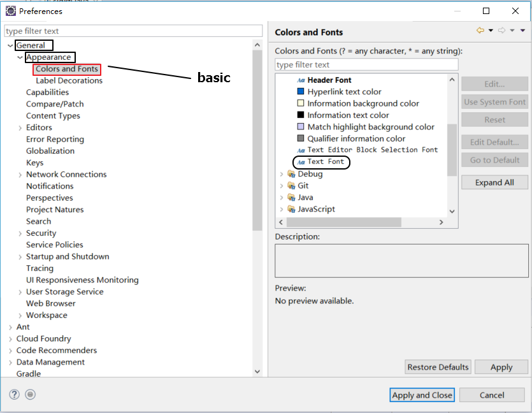Click the Restore Defaults button
The image size is (532, 413).
coord(438,367)
